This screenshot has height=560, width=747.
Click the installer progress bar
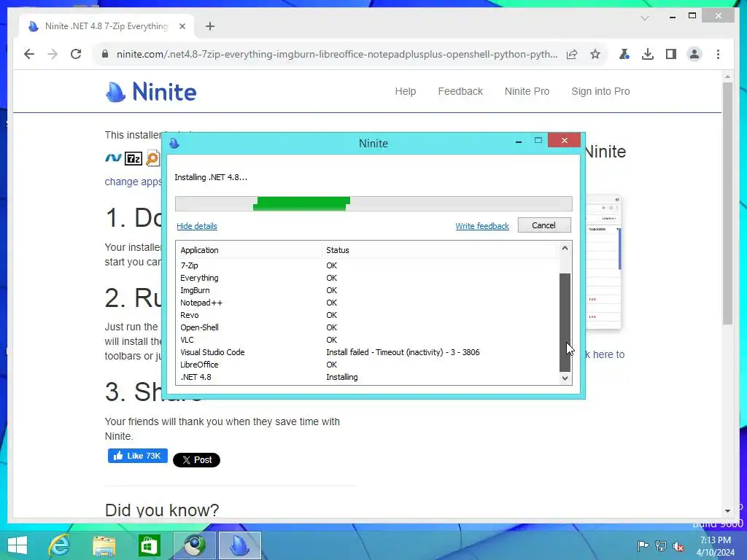click(373, 203)
